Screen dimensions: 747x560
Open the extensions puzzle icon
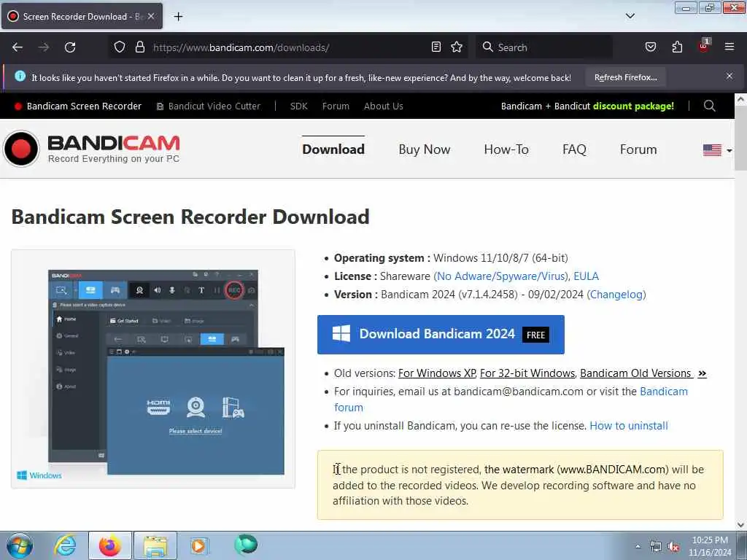point(677,47)
